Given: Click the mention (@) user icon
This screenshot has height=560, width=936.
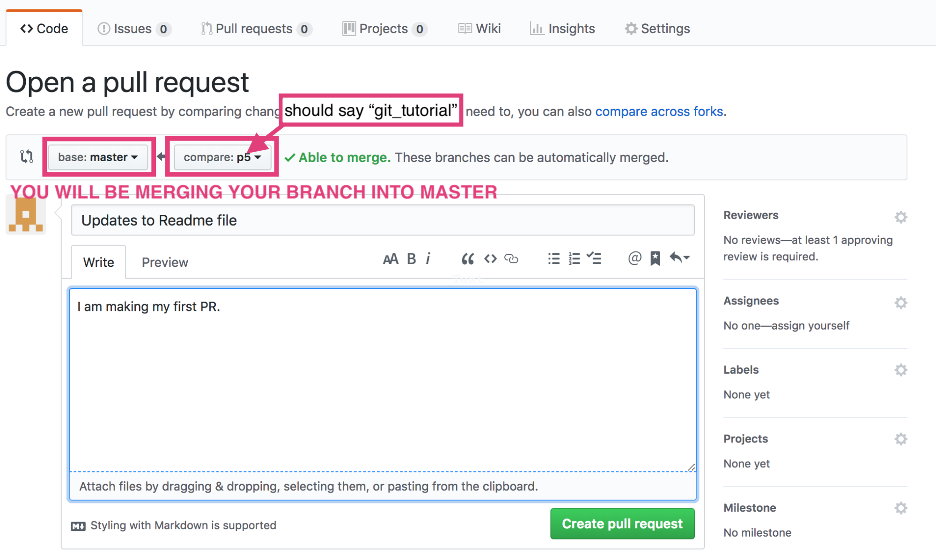Looking at the screenshot, I should [634, 258].
